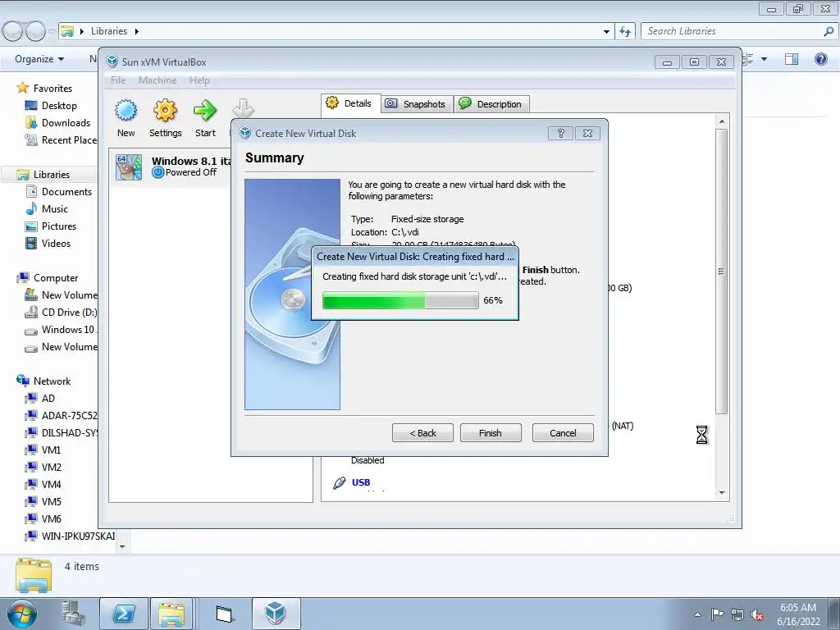Click the Explorer back navigation button
The height and width of the screenshot is (630, 840).
13,32
